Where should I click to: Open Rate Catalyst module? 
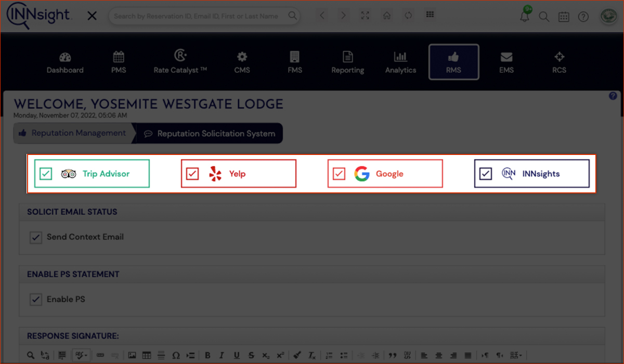(x=180, y=62)
